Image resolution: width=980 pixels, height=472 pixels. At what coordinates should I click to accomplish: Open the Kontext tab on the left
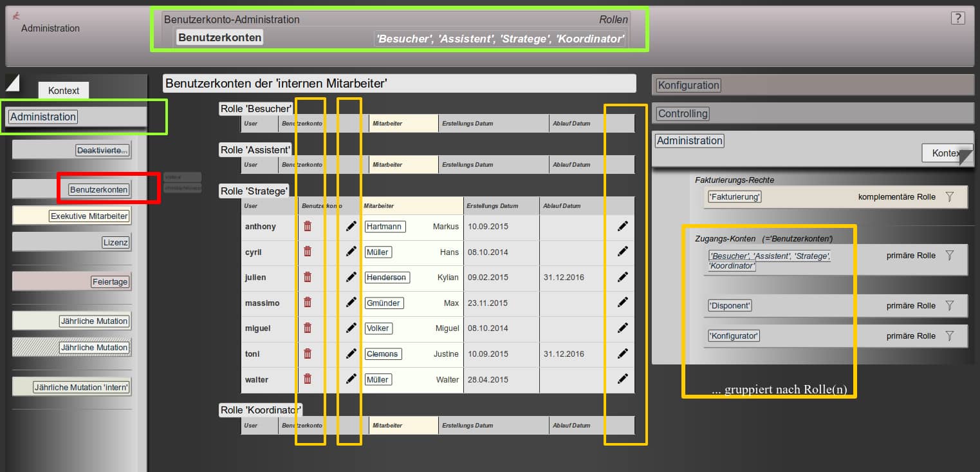[x=64, y=91]
